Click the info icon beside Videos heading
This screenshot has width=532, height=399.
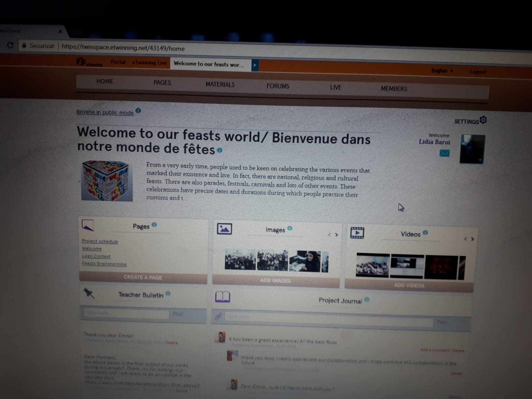point(425,232)
